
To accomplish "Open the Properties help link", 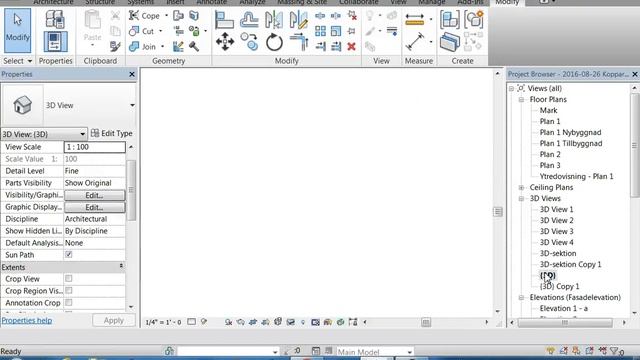I will [27, 320].
